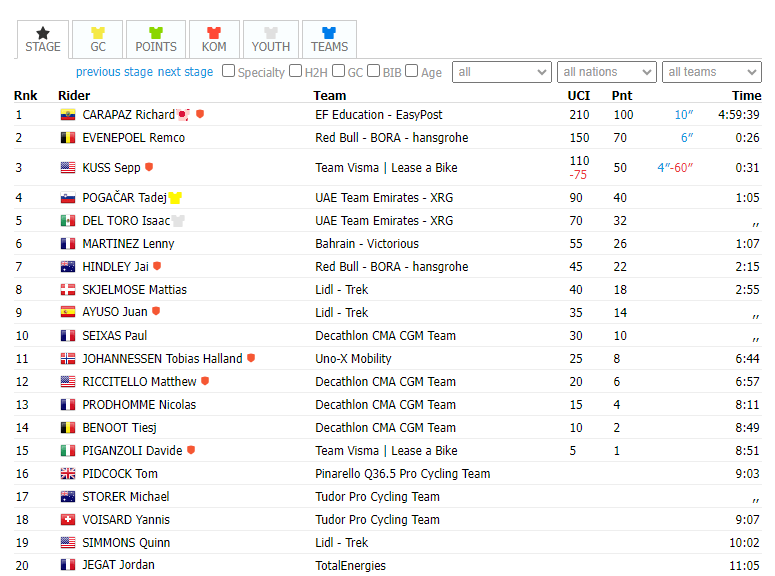Click Australian flag beside HINDLEY Jai
The width and height of the screenshot is (775, 576).
(68, 266)
